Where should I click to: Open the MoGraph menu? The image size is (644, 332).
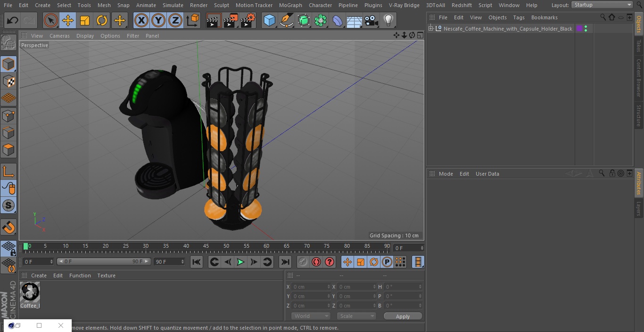tap(290, 5)
